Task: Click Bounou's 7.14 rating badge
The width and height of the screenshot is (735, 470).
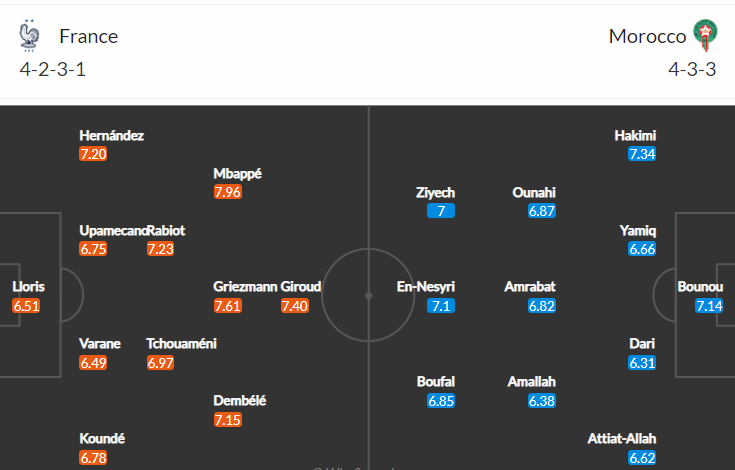Action: coord(709,306)
